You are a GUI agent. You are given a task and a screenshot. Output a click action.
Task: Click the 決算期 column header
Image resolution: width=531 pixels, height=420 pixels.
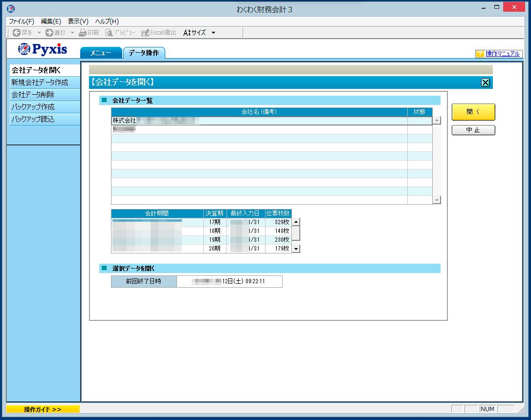tap(215, 213)
